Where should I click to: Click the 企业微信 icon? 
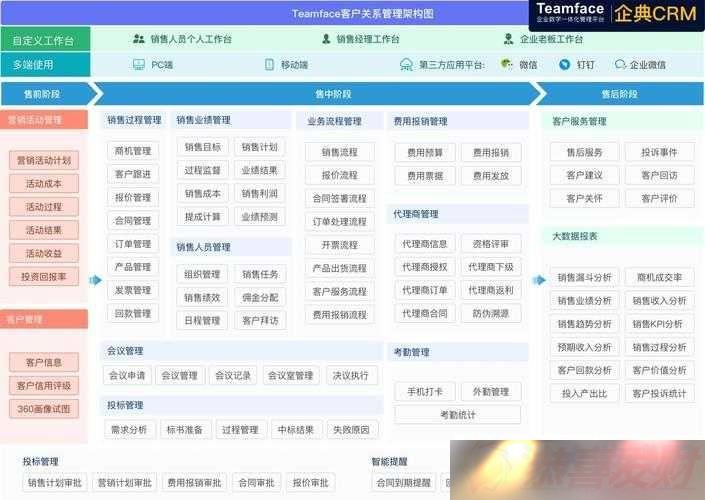point(620,65)
